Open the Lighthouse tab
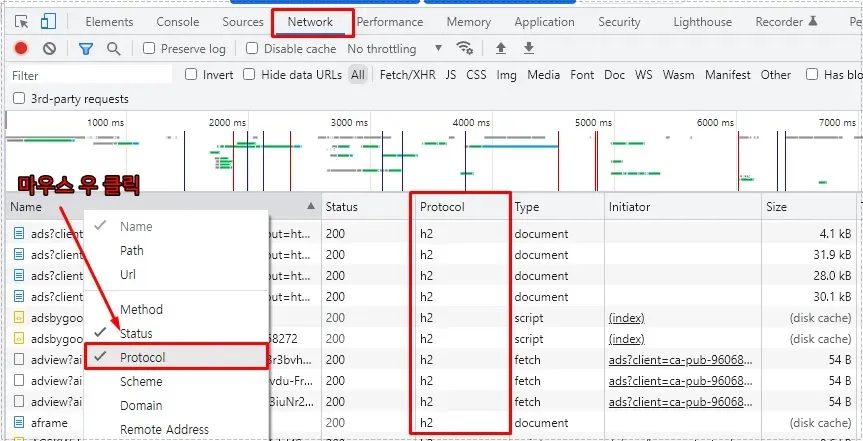This screenshot has width=863, height=441. point(702,22)
